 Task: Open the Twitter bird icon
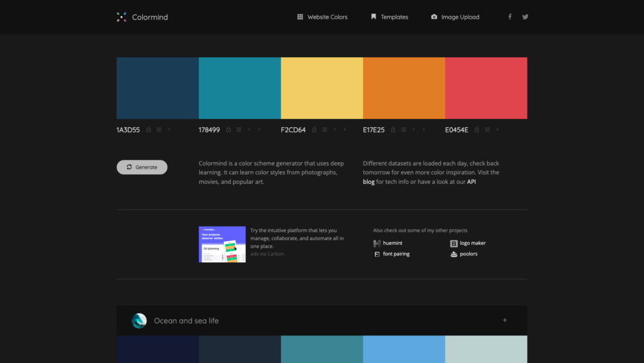point(525,17)
